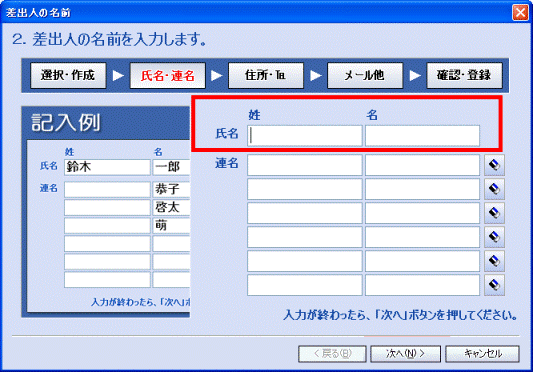Click first 連名 row given name field
This screenshot has height=372, width=533.
click(422, 165)
